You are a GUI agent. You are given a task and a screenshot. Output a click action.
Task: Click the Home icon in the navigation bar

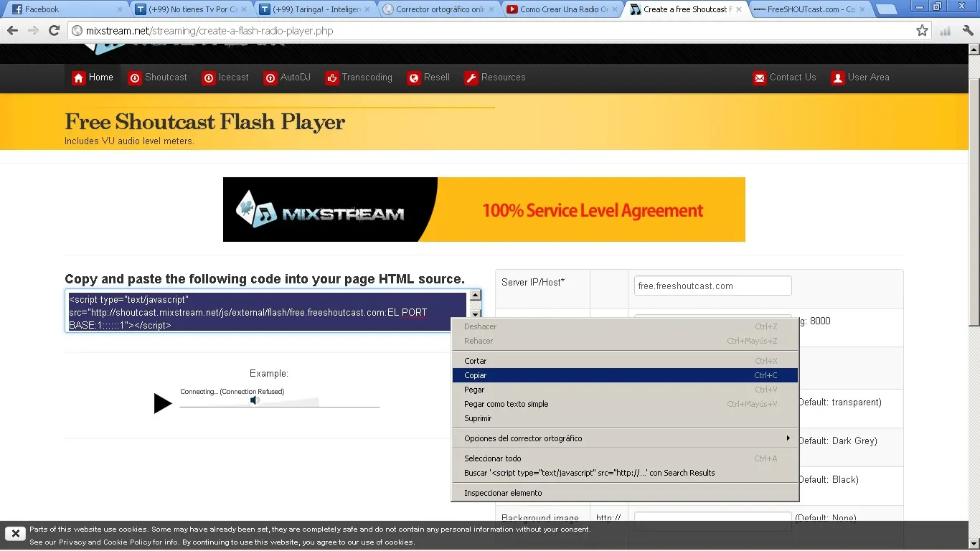tap(79, 77)
